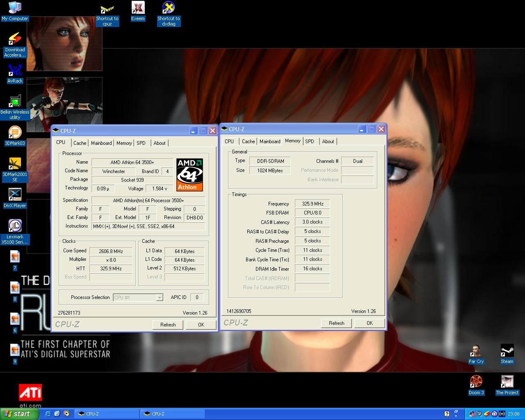Click the Code Name value 'Winchester'
The width and height of the screenshot is (525, 420).
point(114,171)
